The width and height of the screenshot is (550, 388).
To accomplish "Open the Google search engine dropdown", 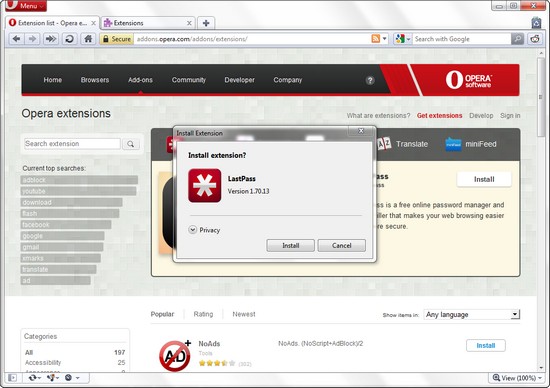I will click(402, 39).
